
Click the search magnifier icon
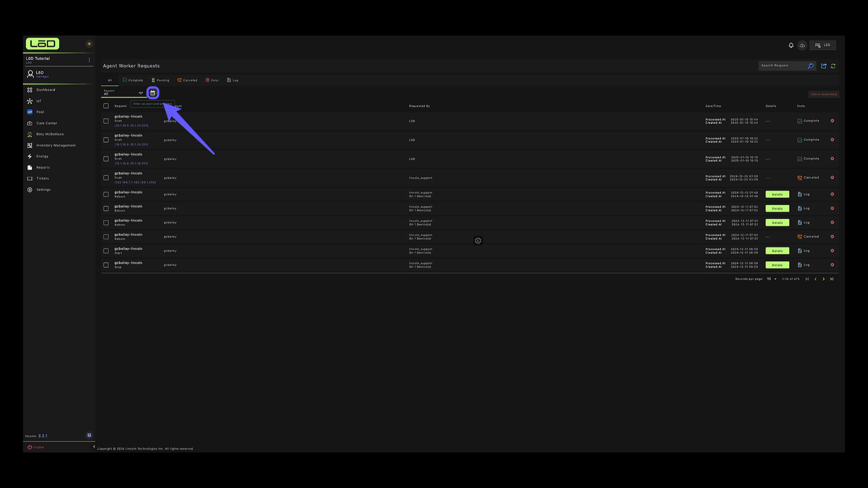811,66
